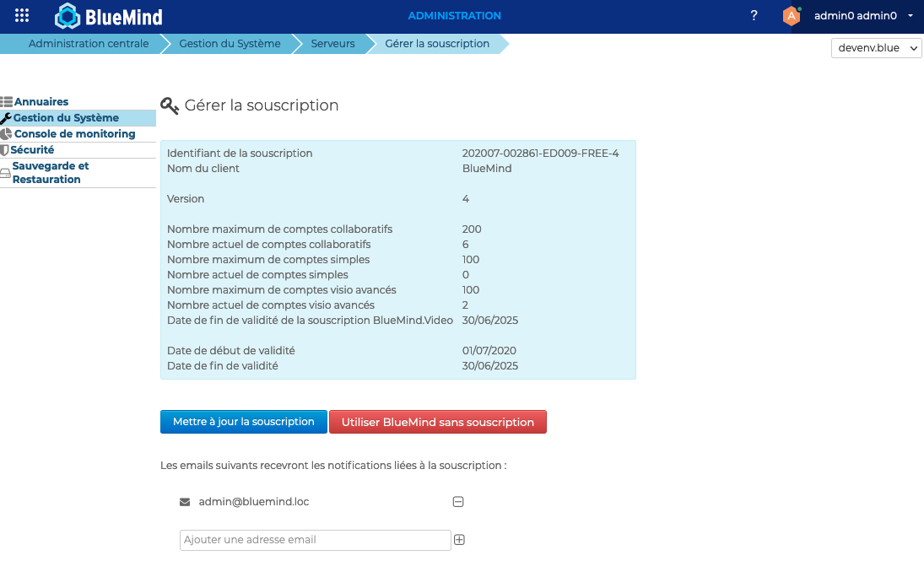Select the ADMINISTRATION header title
This screenshot has width=924, height=588.
[454, 16]
